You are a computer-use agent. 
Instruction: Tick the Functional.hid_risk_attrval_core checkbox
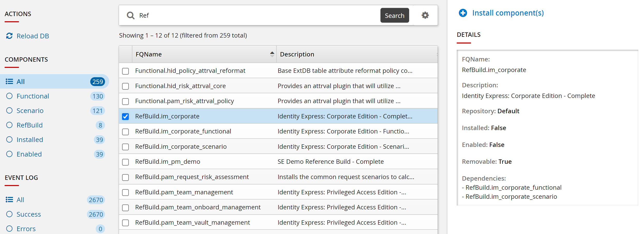point(125,86)
